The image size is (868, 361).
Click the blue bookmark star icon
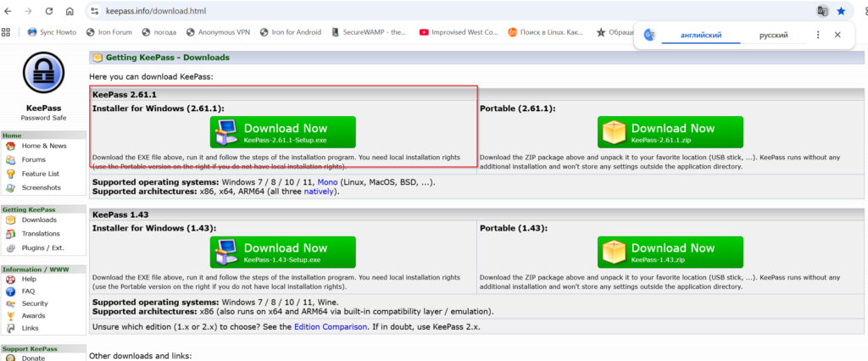pyautogui.click(x=842, y=11)
